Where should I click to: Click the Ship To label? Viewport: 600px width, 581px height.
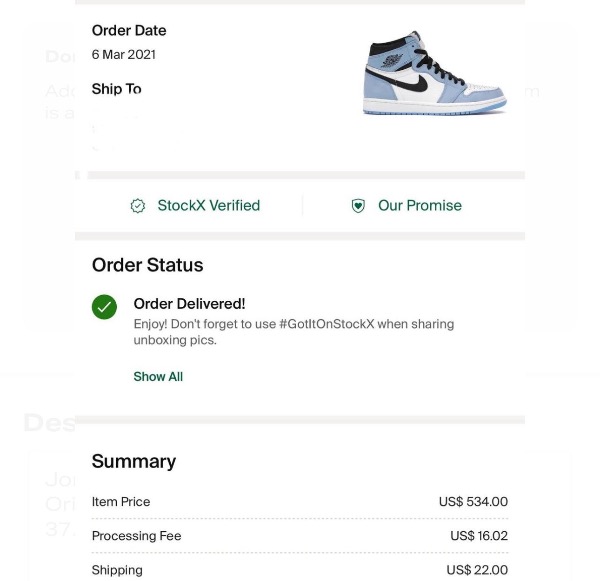tap(116, 89)
